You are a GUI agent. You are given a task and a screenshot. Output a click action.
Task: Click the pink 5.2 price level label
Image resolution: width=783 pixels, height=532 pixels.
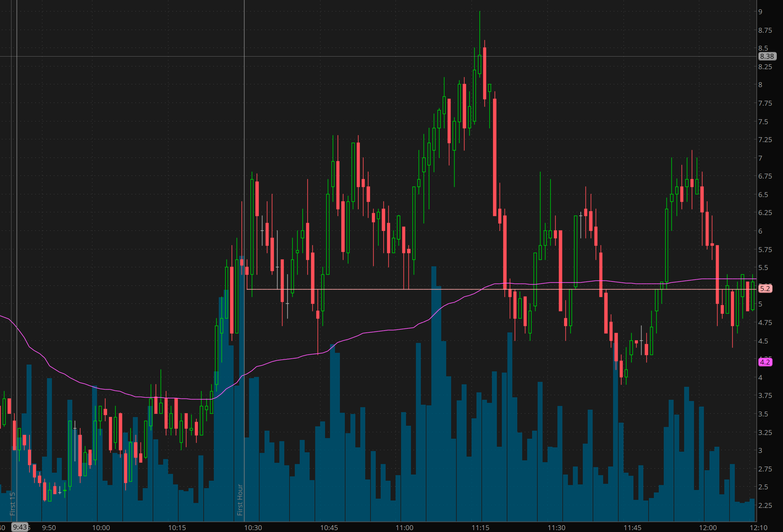[765, 289]
